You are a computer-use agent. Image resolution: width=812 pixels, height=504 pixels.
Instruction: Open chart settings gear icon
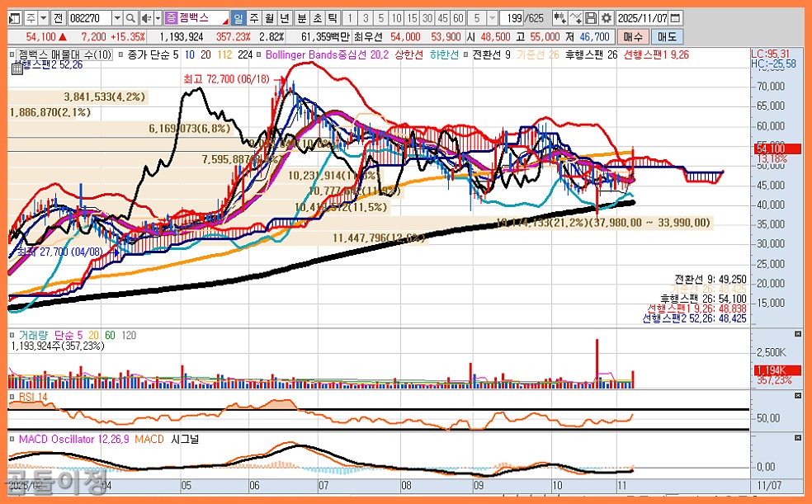[x=606, y=19]
